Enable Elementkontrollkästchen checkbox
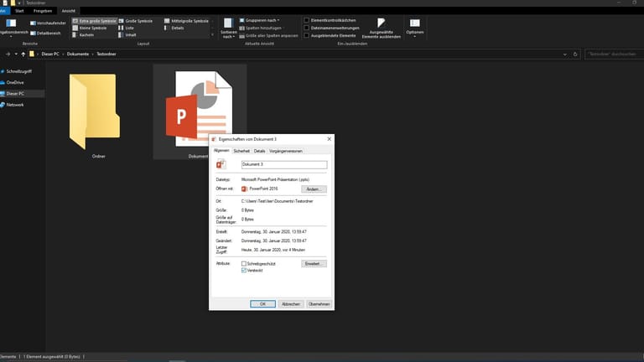The image size is (644, 362). coord(306,20)
